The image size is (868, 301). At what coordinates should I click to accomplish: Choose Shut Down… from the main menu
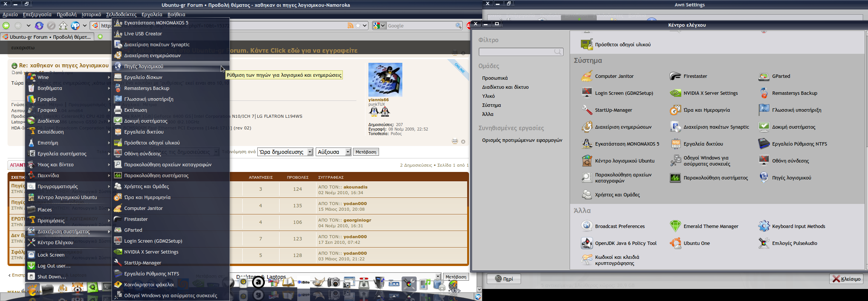69,277
